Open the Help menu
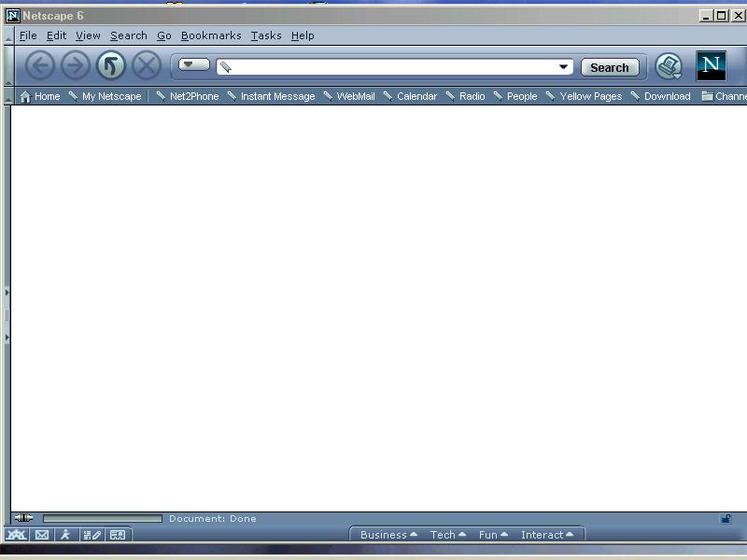This screenshot has width=747, height=560. tap(303, 35)
